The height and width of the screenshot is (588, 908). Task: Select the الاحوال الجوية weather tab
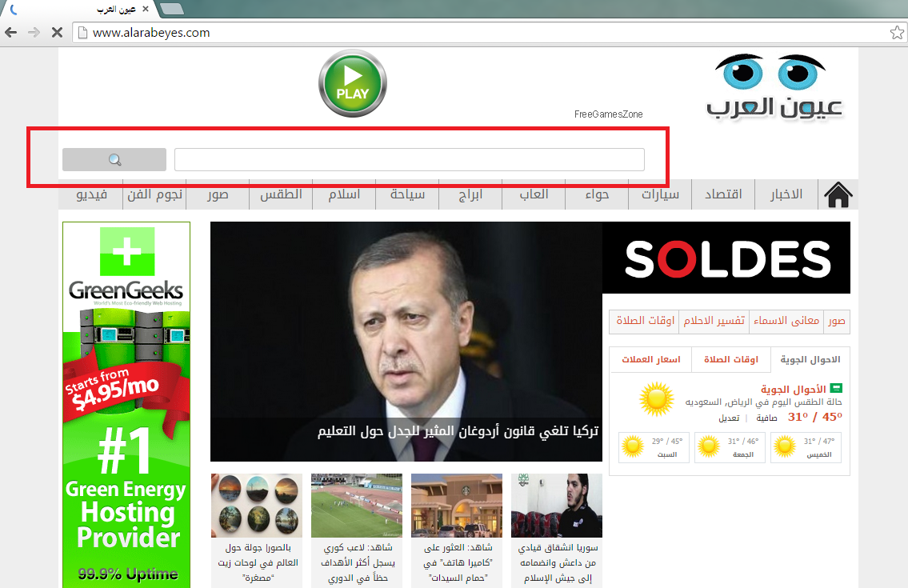pyautogui.click(x=810, y=360)
